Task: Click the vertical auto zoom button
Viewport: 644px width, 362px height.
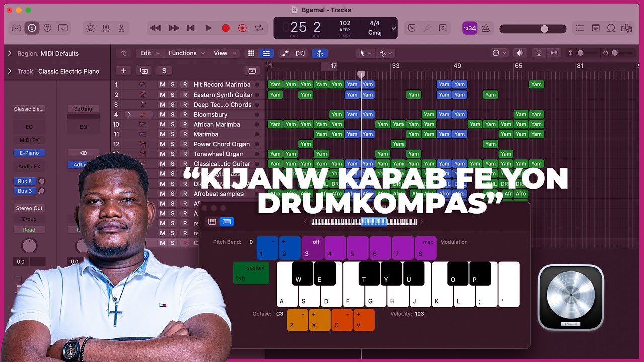Action: (x=539, y=53)
